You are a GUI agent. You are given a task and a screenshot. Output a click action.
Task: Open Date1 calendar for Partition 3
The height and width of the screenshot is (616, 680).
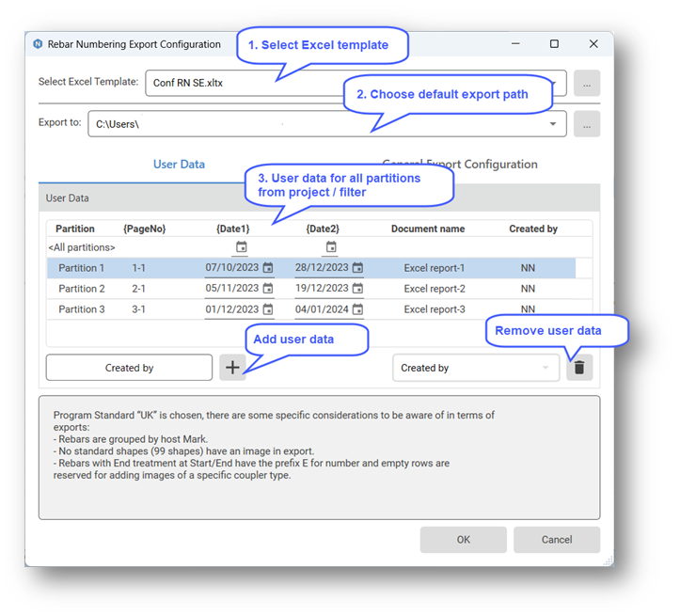[268, 309]
